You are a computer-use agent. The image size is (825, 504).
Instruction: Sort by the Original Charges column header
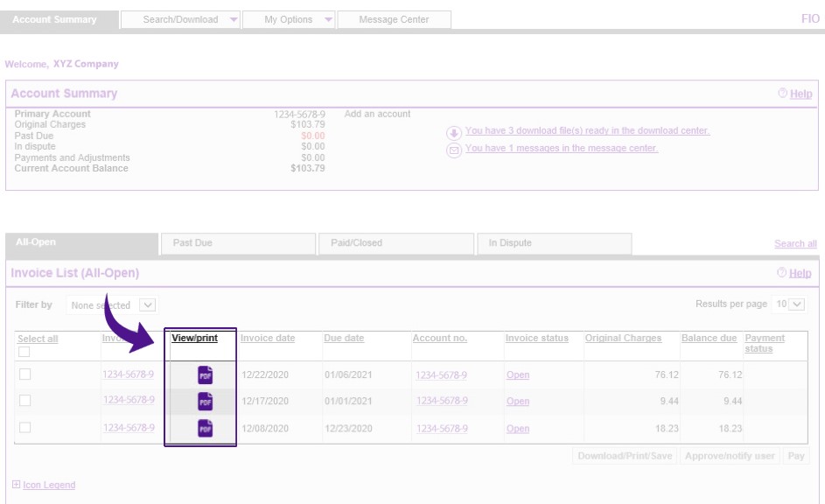coord(624,338)
